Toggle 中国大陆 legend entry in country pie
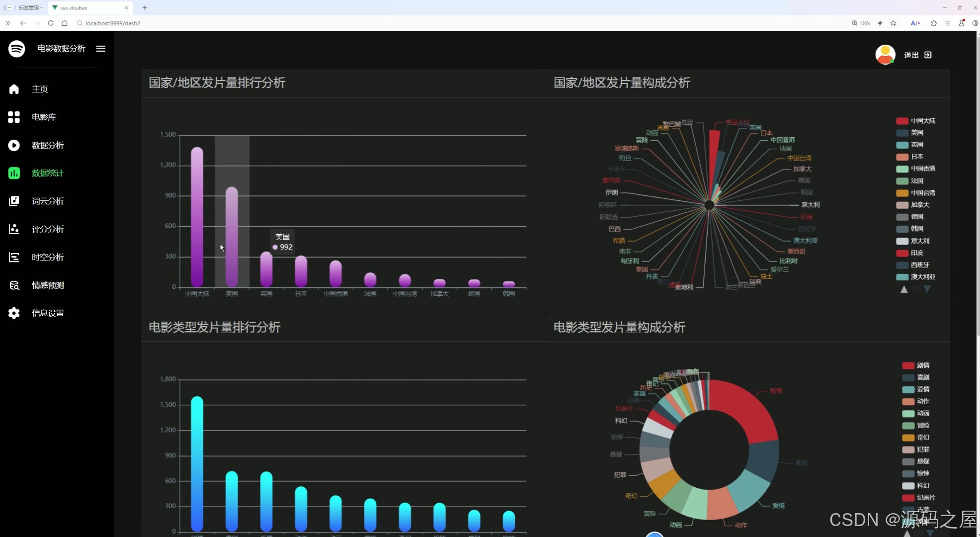This screenshot has width=980, height=537. tap(915, 121)
